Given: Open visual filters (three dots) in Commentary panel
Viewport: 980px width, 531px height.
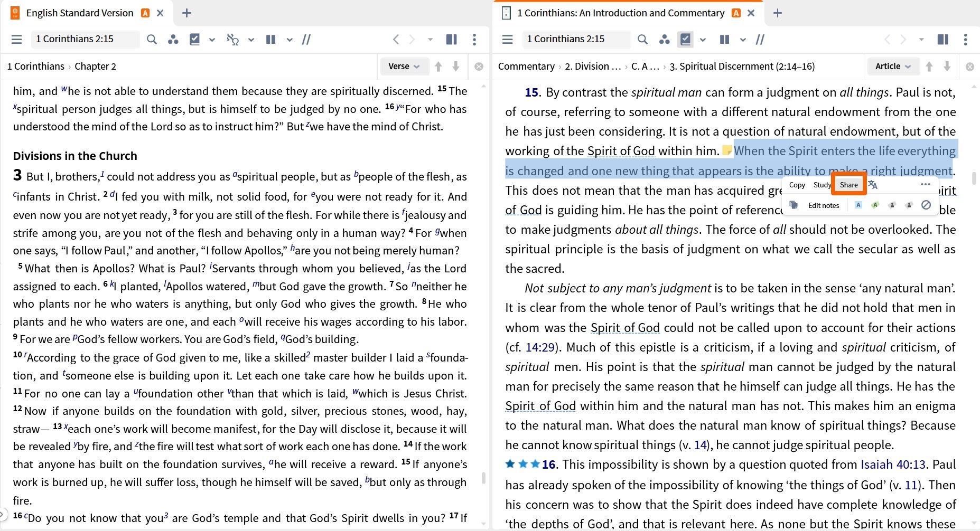Looking at the screenshot, I should click(664, 39).
